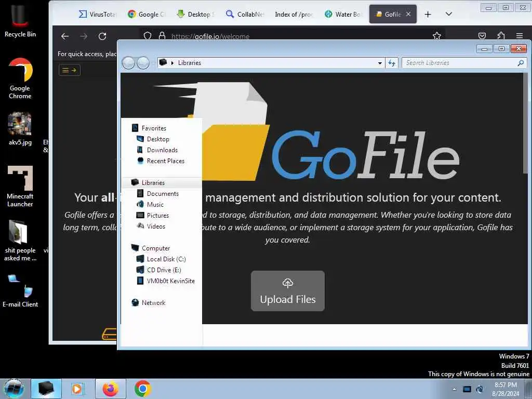The width and height of the screenshot is (532, 399).
Task: Open the E-mail Client desktop shortcut
Action: [x=20, y=290]
